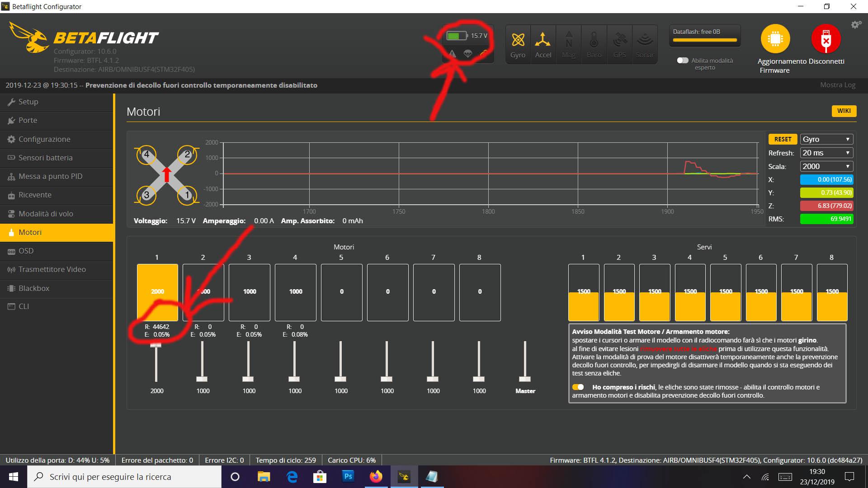Select the Baro sensor icon

click(x=594, y=43)
